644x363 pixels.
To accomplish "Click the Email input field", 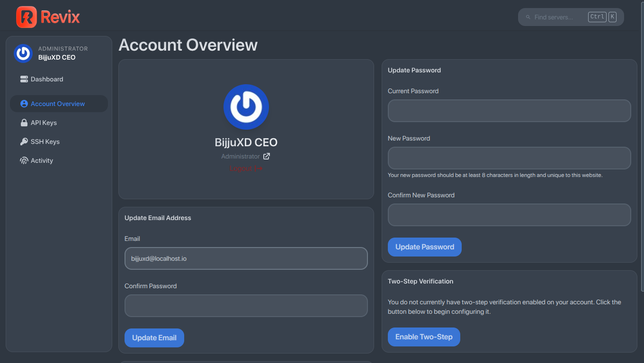I will 246,258.
